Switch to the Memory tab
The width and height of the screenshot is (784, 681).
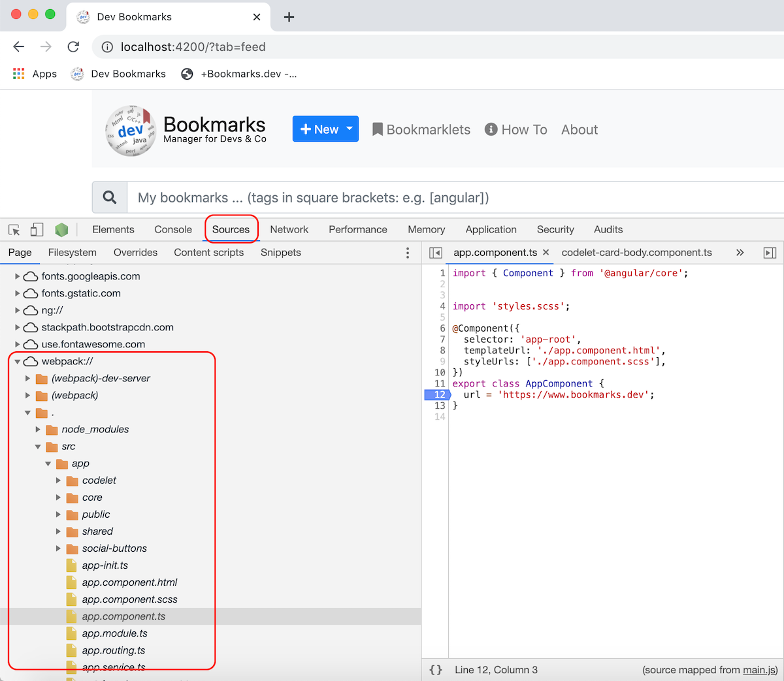(427, 229)
